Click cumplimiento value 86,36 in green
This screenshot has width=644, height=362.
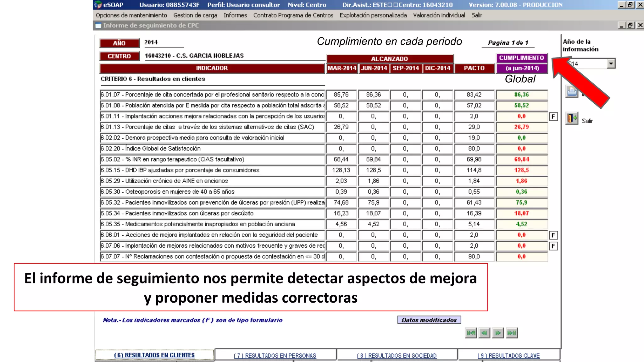[522, 95]
